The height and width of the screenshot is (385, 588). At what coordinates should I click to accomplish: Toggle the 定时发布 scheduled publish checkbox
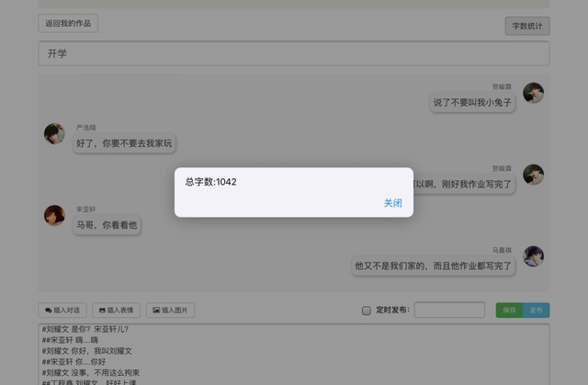367,311
